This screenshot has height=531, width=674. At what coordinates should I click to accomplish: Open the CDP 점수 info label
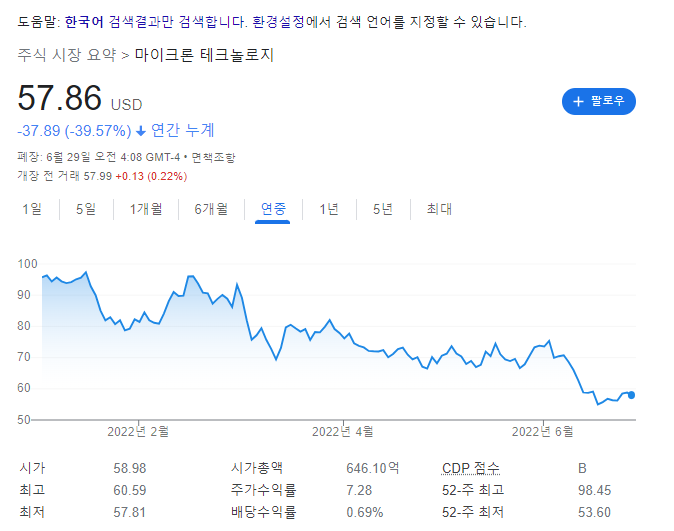[x=471, y=468]
